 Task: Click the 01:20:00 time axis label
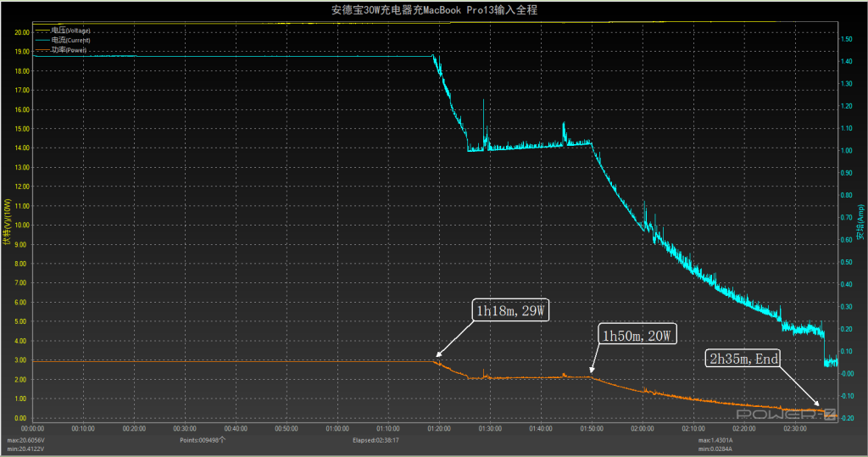tap(439, 429)
